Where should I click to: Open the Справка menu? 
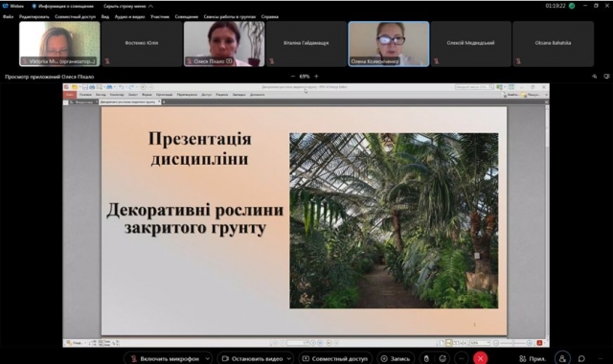click(270, 17)
